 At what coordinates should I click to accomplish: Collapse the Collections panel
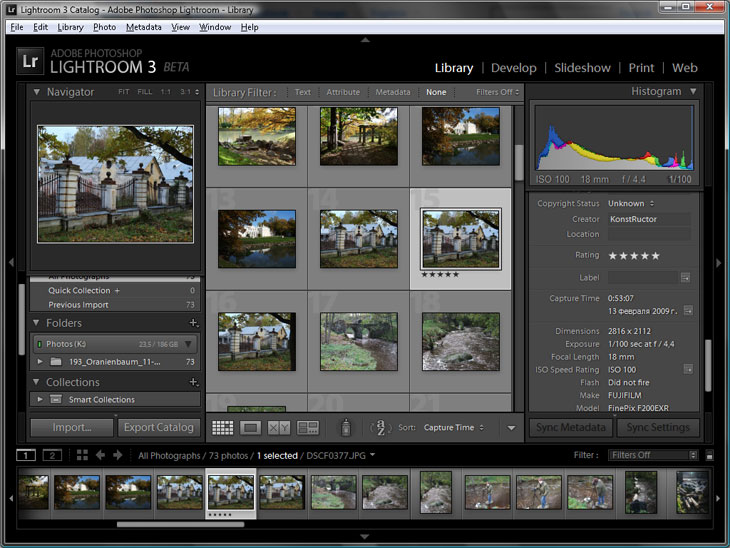[x=36, y=382]
